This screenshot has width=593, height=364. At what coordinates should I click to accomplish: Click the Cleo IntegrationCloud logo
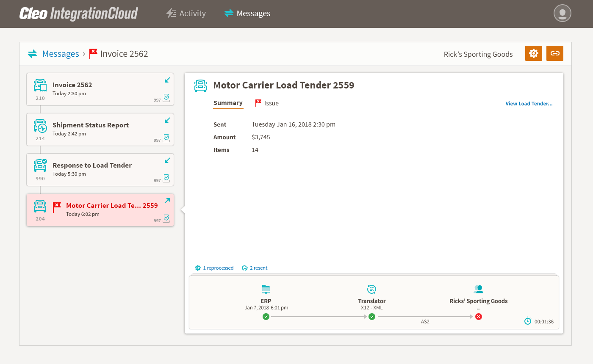click(78, 14)
